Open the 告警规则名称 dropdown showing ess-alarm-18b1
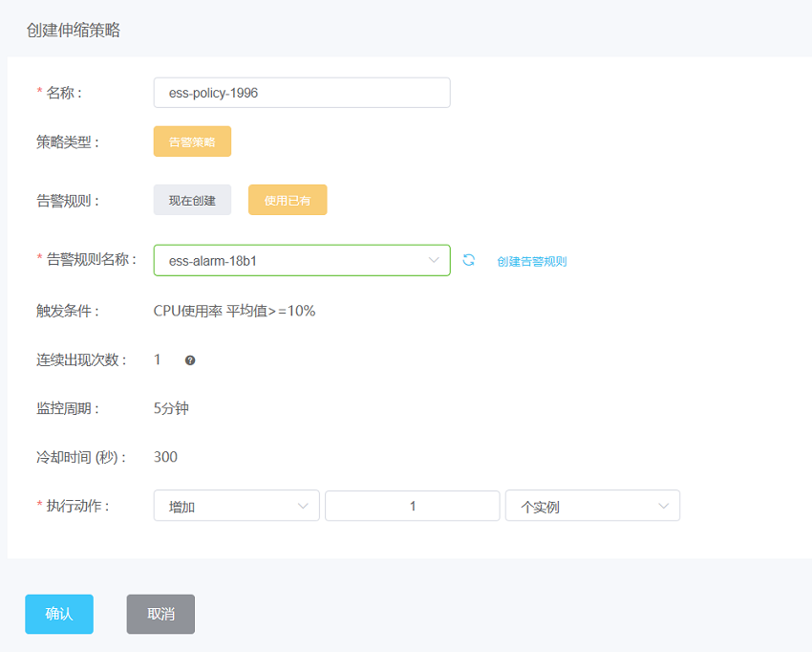 (302, 260)
